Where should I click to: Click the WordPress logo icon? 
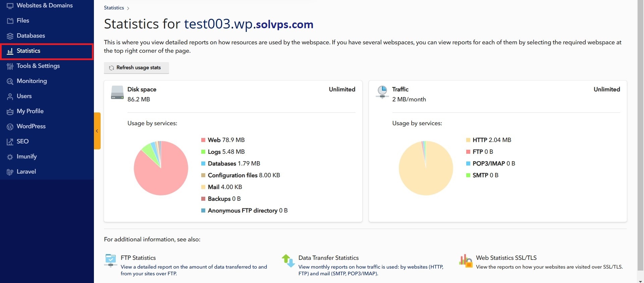point(10,127)
